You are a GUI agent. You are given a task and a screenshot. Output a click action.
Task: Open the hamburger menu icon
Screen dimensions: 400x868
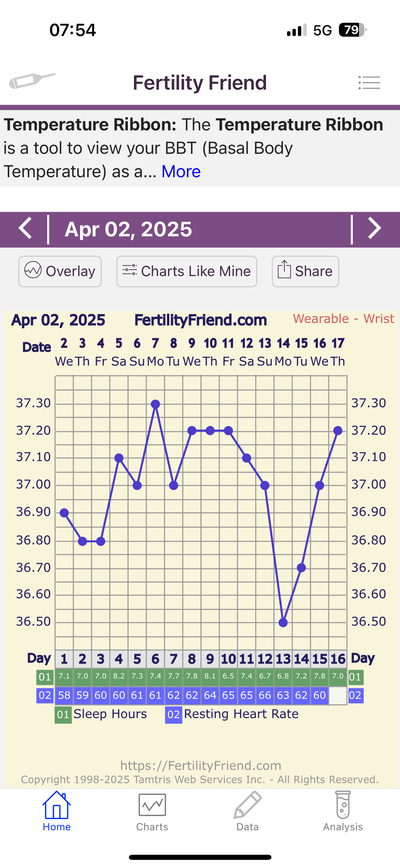pos(369,83)
